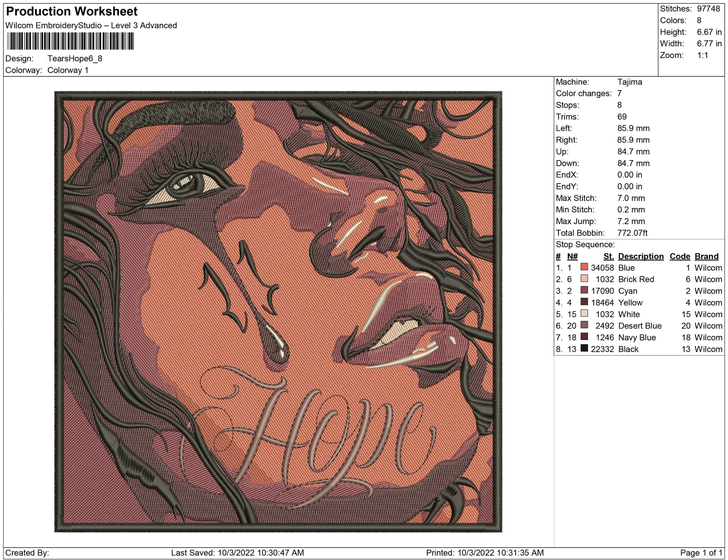Click the Black thread color swatch
This screenshot has width=728, height=560.
point(584,348)
